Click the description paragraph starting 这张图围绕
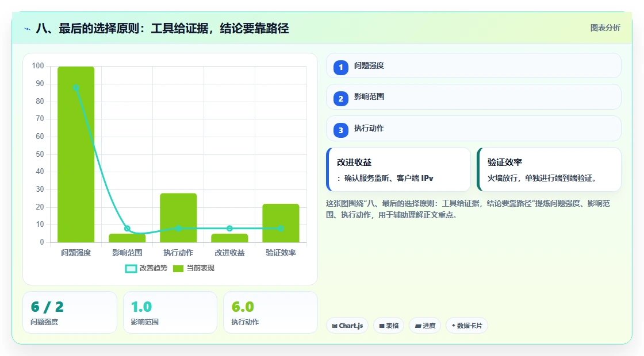This screenshot has height=356, width=644. pos(468,209)
